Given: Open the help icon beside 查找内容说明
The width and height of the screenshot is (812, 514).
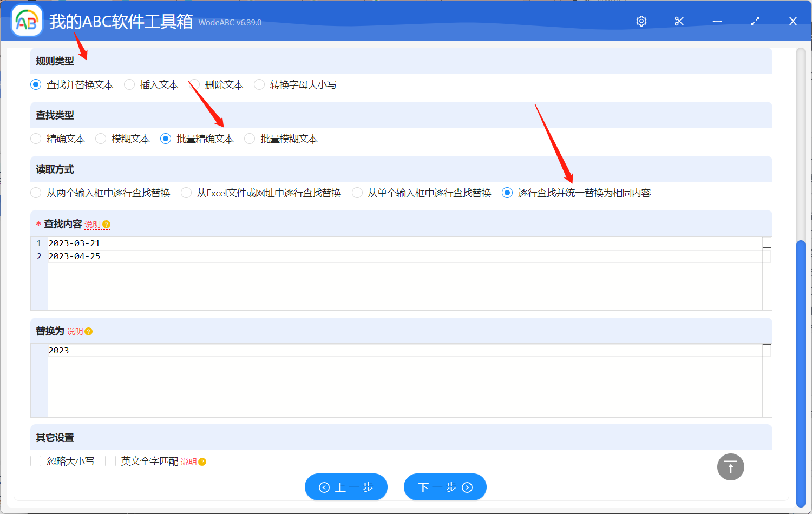Looking at the screenshot, I should [107, 223].
